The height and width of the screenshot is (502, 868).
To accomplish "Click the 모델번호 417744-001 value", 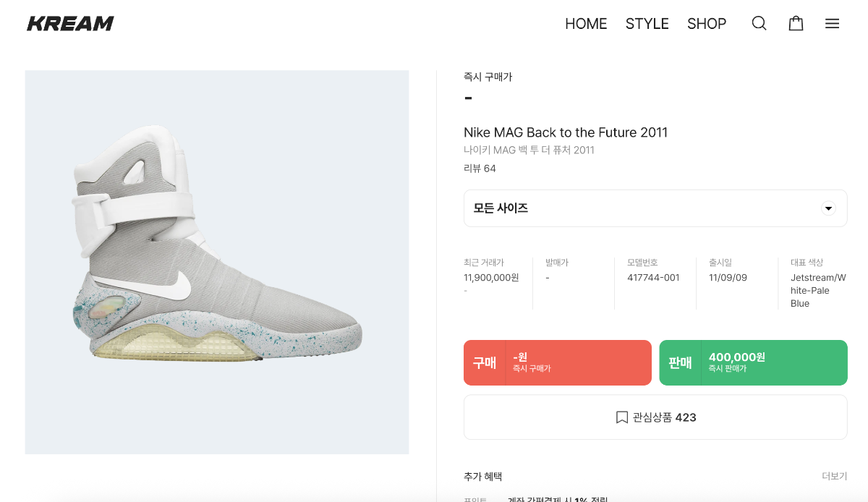I will pyautogui.click(x=653, y=277).
